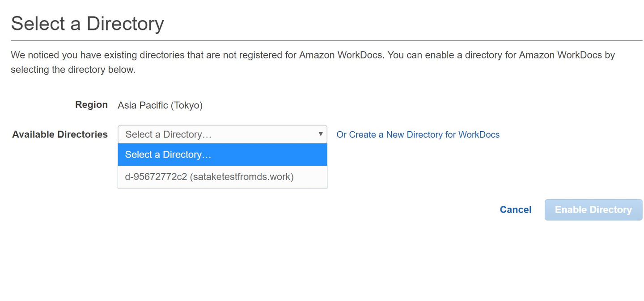Click the word "WorkDocs" in the create-directory link
644x301 pixels.
[x=479, y=135]
